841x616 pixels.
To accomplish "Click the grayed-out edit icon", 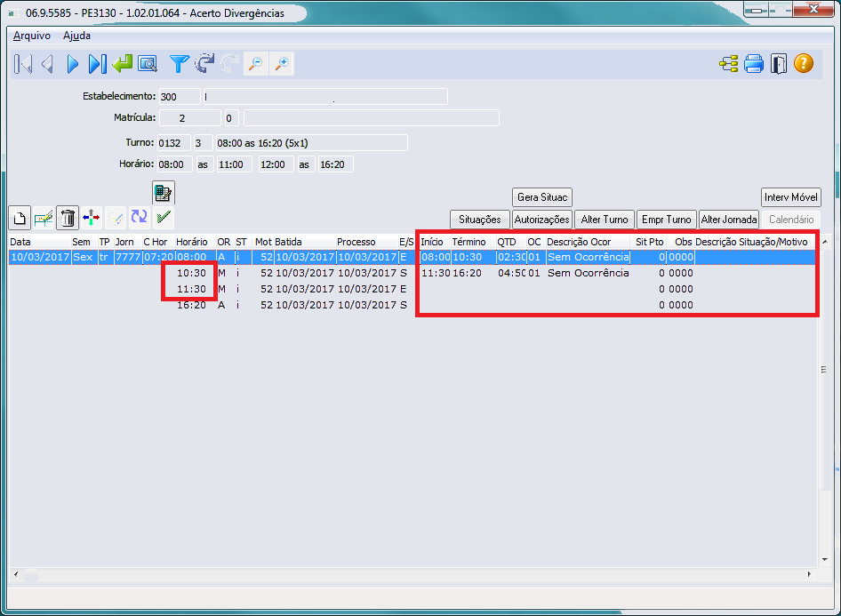I will [116, 218].
